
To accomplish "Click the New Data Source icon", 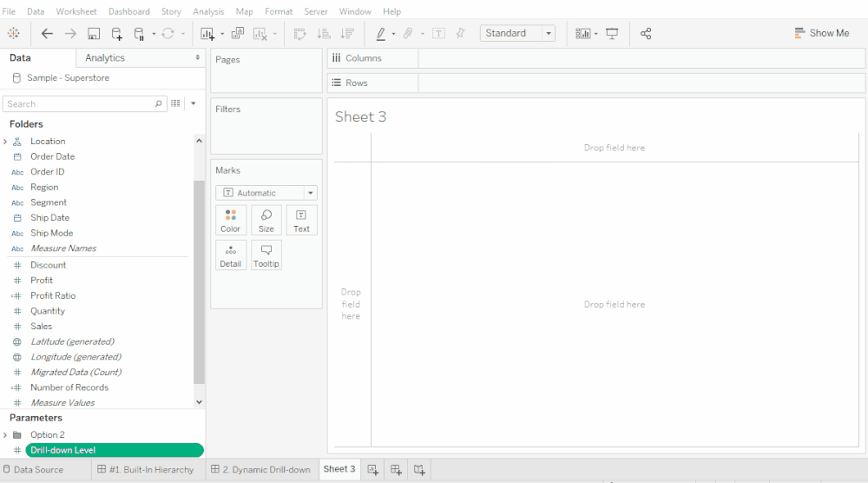I will [117, 34].
